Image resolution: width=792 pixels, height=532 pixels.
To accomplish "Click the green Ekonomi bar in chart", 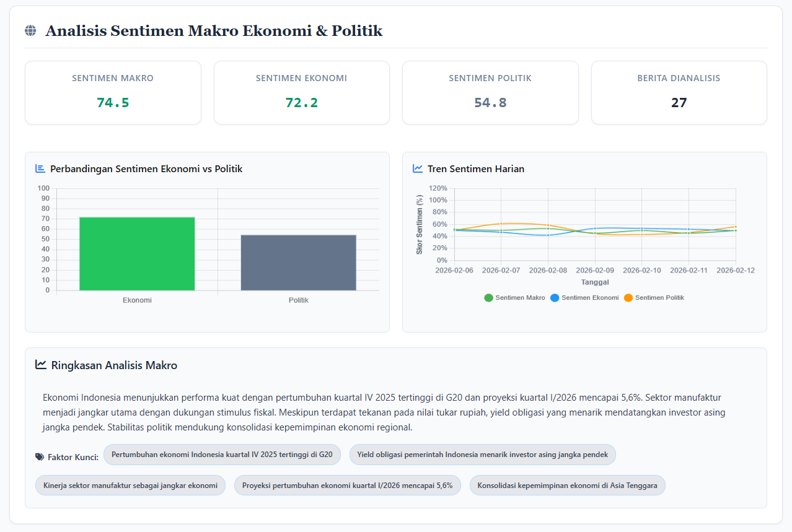I will (137, 254).
